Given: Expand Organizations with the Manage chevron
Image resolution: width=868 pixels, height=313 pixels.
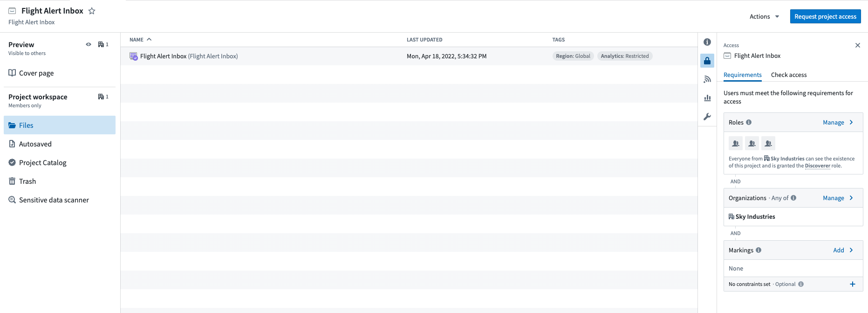Looking at the screenshot, I should pos(851,198).
